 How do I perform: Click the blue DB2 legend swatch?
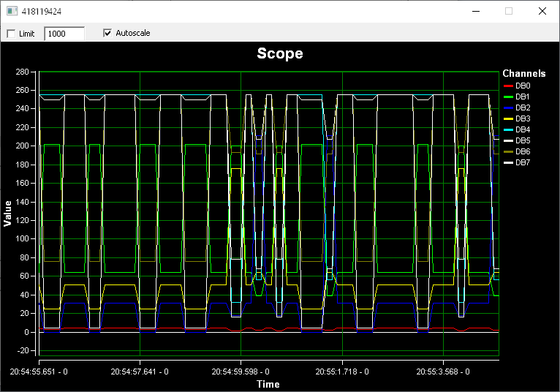pyautogui.click(x=508, y=108)
